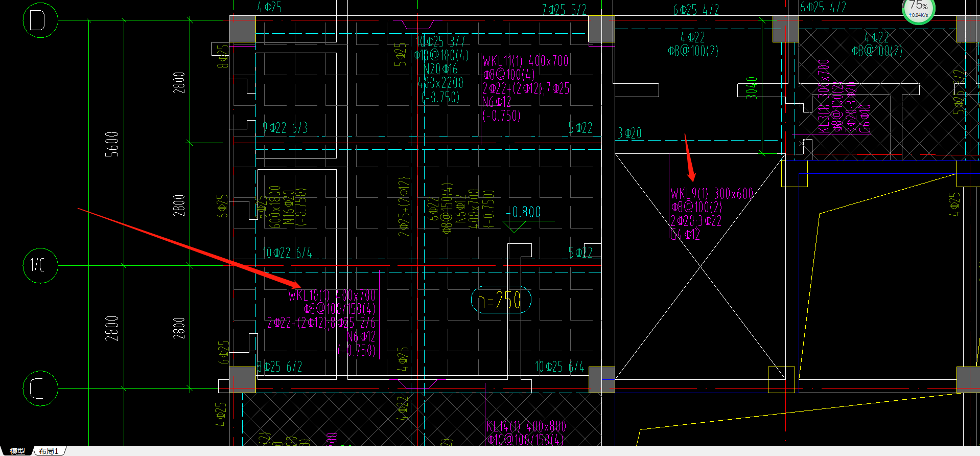Select the 2Φ22+(2Φ12);8Φ25 2/6 text line
Image resolution: width=980 pixels, height=456 pixels.
[x=321, y=323]
